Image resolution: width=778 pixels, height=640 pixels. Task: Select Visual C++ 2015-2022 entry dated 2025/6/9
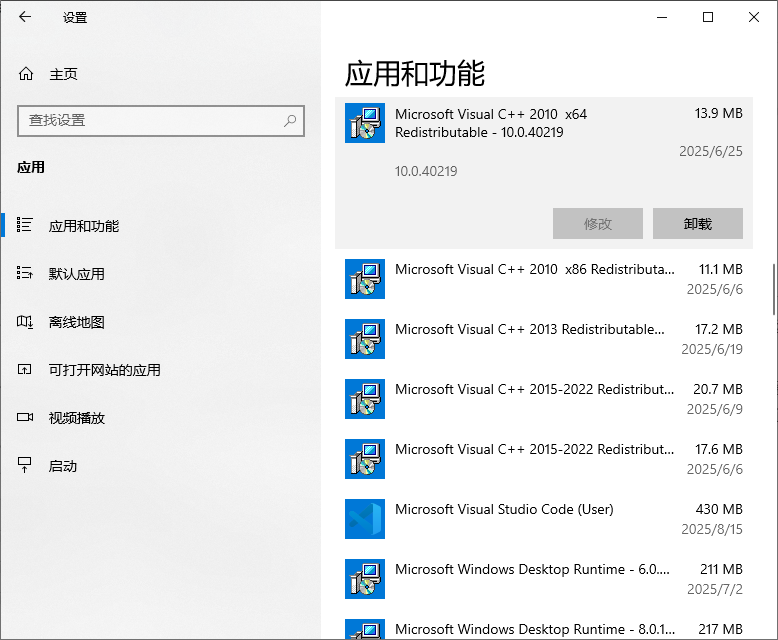tap(544, 399)
